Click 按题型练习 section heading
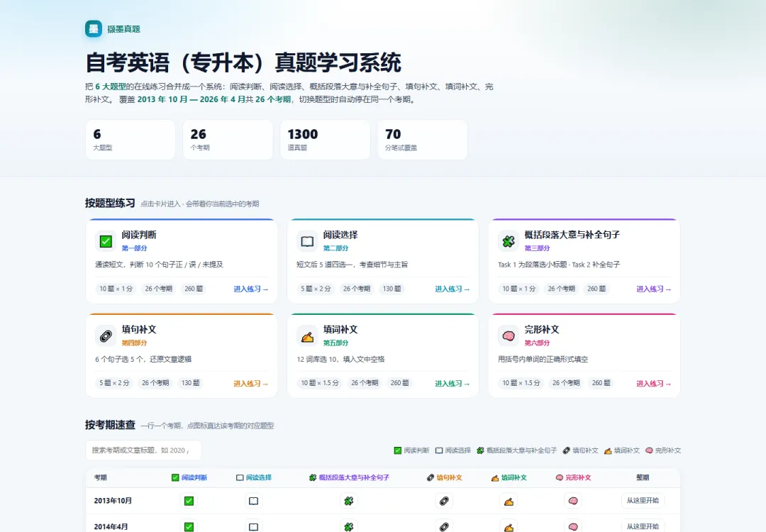The width and height of the screenshot is (766, 532). click(x=110, y=203)
